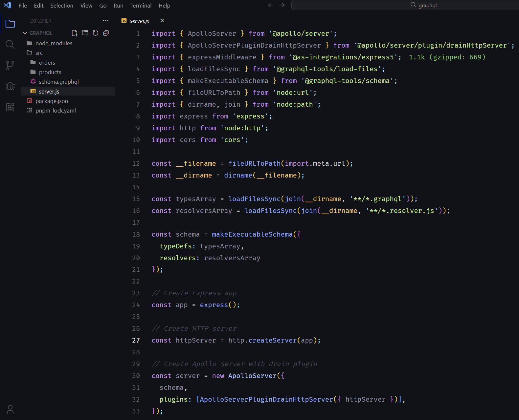519x420 pixels.
Task: Click the VS Code logo icon
Action: [x=7, y=5]
